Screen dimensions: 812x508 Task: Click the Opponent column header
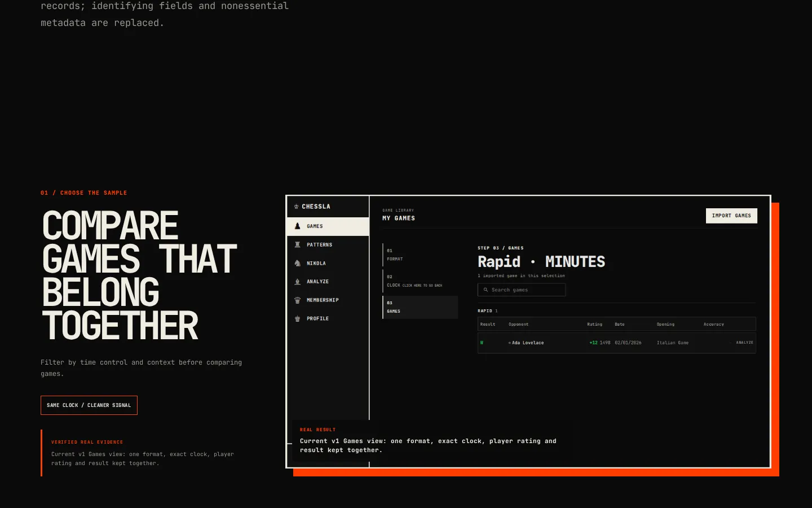pyautogui.click(x=518, y=325)
